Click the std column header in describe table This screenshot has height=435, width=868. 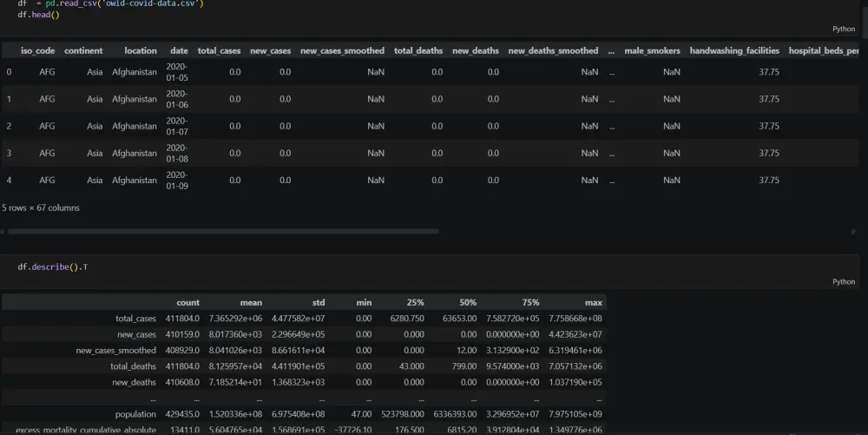click(x=319, y=303)
